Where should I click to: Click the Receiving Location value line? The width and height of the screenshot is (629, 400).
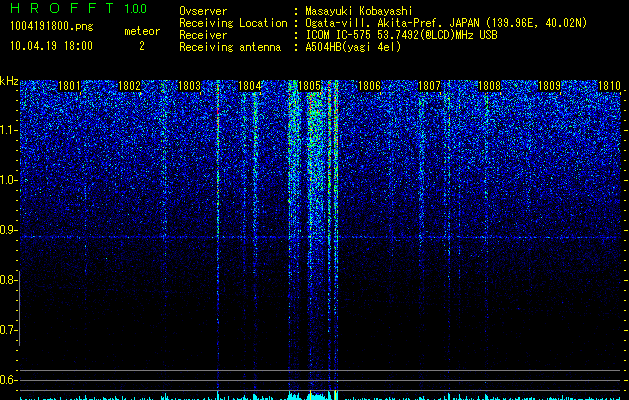[x=446, y=24]
